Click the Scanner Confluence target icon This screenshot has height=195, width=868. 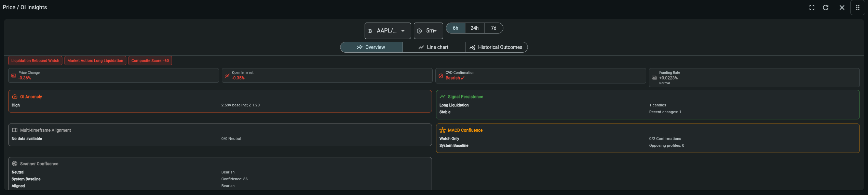[x=15, y=164]
